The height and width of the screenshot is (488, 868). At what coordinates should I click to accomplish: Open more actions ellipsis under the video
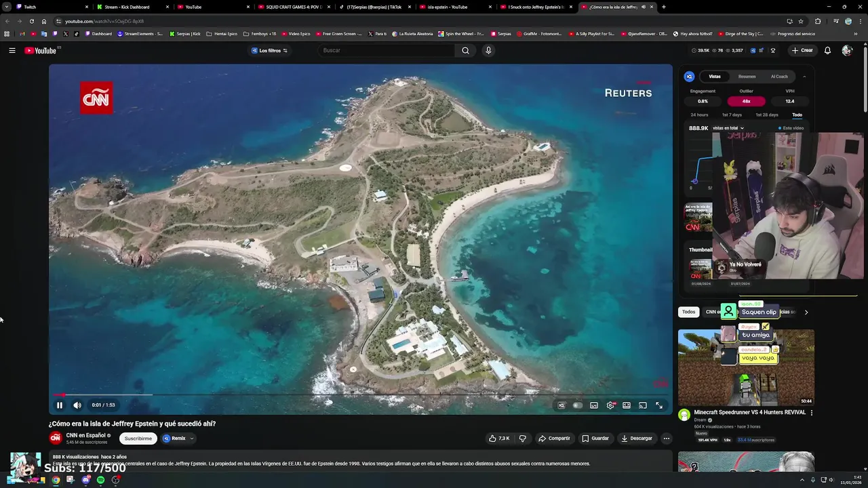click(666, 439)
